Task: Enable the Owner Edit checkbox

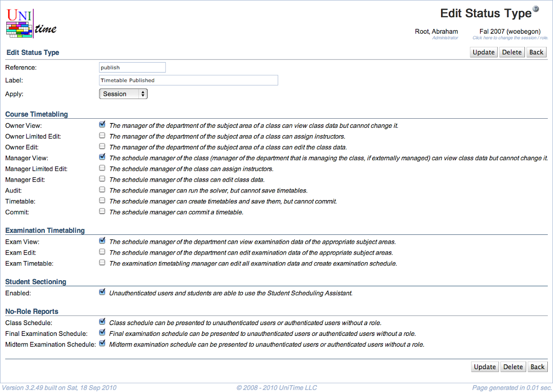Action: click(x=102, y=146)
